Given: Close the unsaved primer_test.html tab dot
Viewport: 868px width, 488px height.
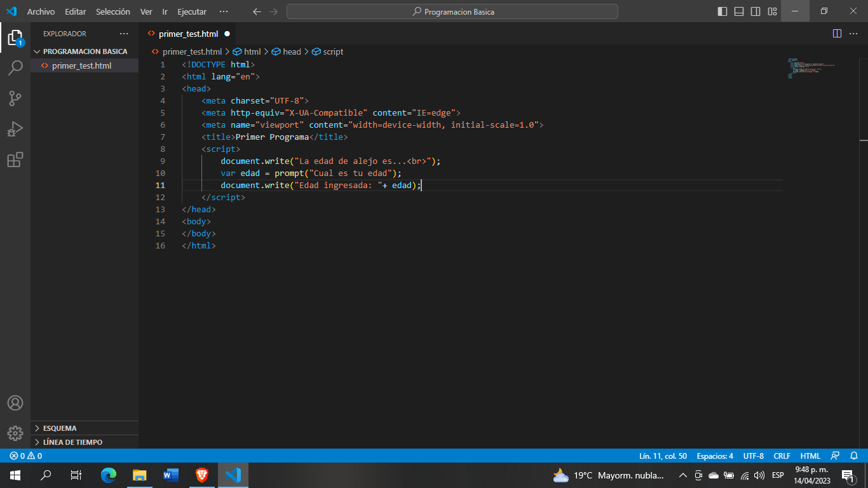Looking at the screenshot, I should (227, 34).
